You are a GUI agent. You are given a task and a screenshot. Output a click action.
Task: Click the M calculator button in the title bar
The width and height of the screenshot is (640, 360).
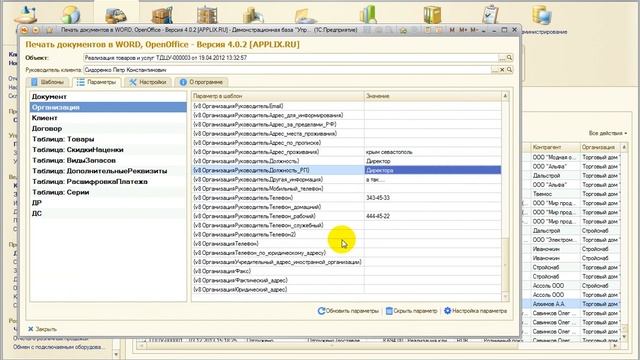(452, 30)
